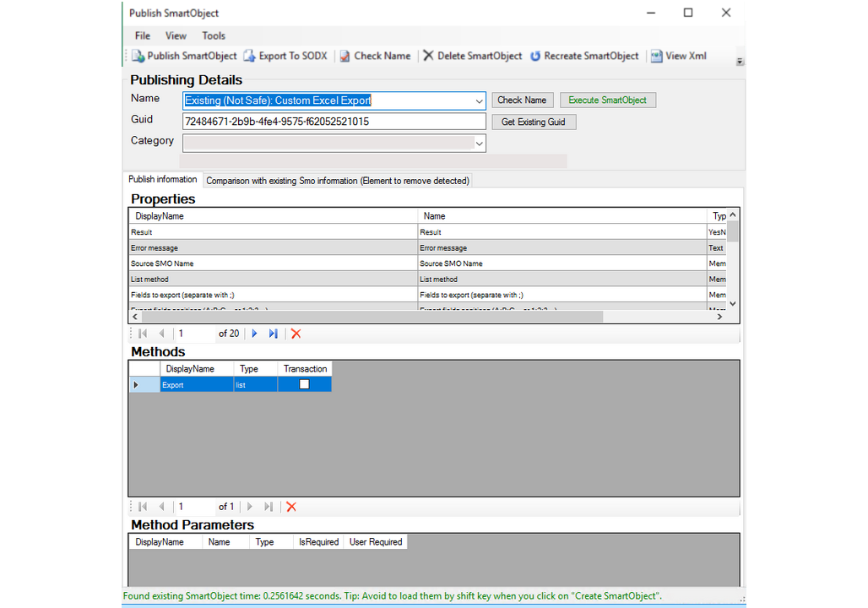Open the toolbar overflow options arrow
Screen dimensions: 868x608
pyautogui.click(x=740, y=62)
